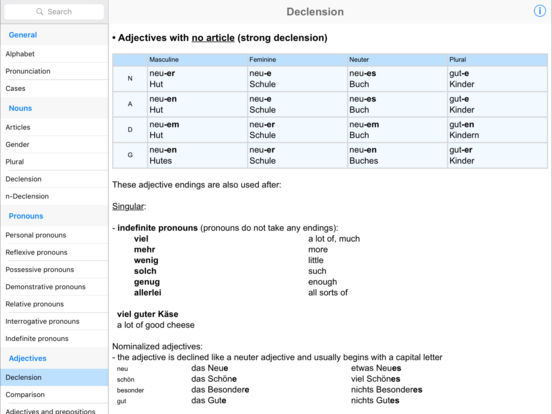Viewport: 552px width, 414px height.
Task: Open Comparison under Adjectives
Action: (54, 394)
